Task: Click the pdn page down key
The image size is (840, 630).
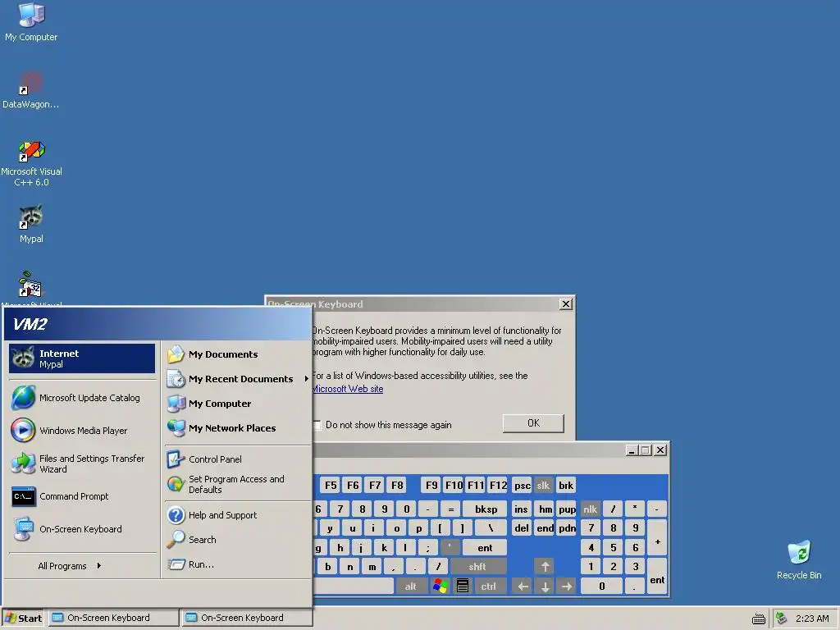Action: (x=568, y=528)
